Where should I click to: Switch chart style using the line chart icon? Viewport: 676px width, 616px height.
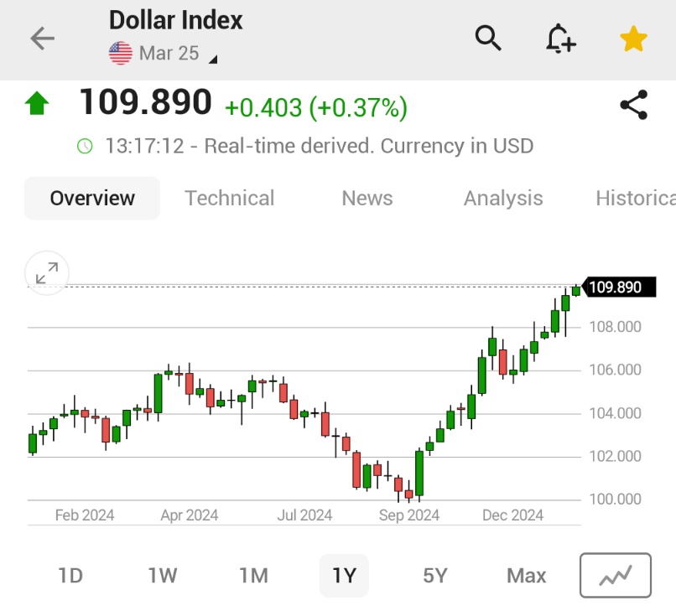click(615, 576)
